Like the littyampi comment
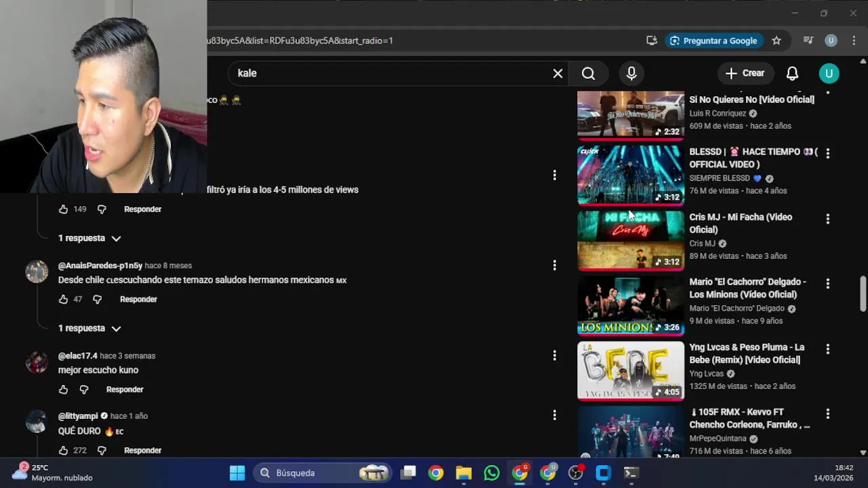This screenshot has width=868, height=488. 63,451
